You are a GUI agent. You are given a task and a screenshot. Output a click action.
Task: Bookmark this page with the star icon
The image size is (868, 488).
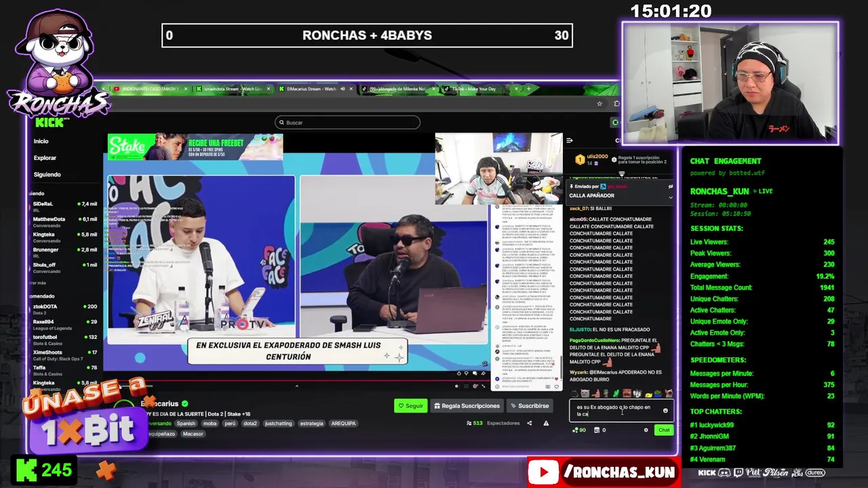(x=599, y=104)
